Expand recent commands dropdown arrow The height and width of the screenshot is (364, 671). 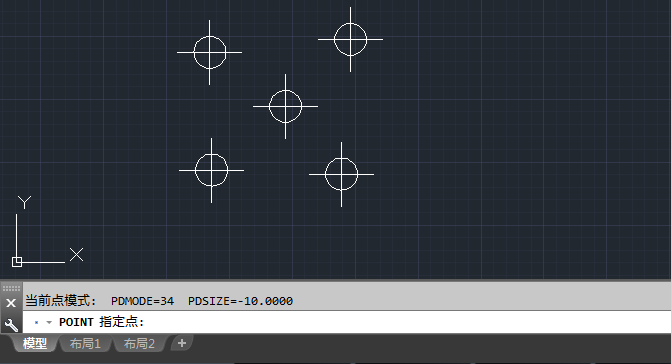[x=49, y=322]
